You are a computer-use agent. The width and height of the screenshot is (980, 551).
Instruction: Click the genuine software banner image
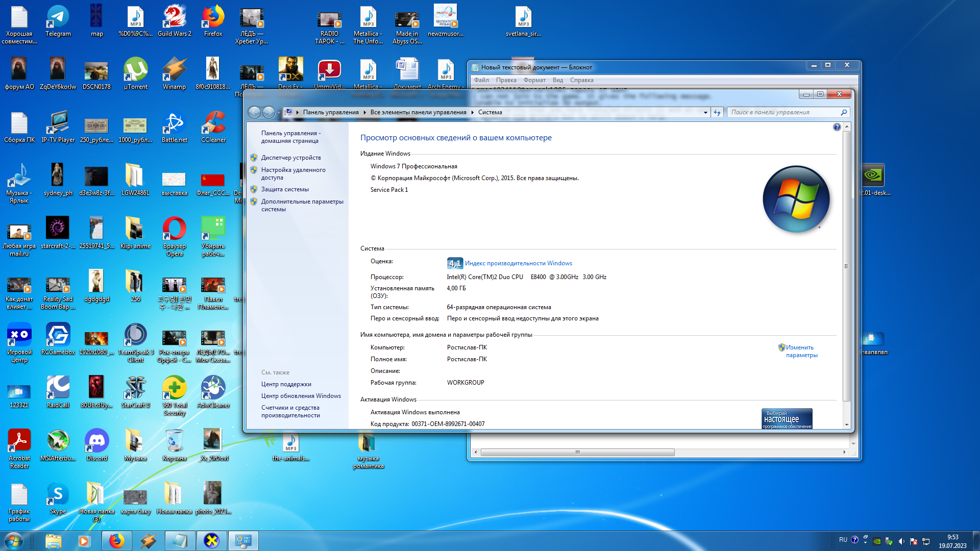click(787, 418)
